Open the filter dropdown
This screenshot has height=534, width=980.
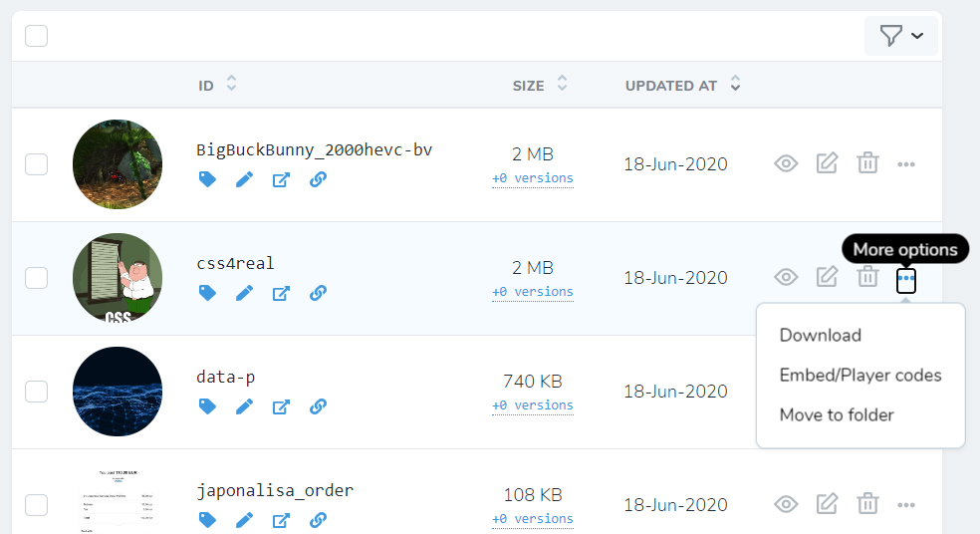(x=900, y=36)
